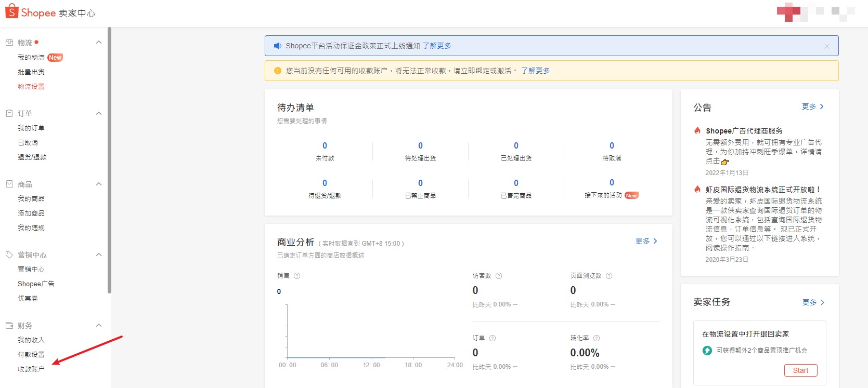This screenshot has width=868, height=388.
Task: Click the Start button in seller task
Action: point(801,370)
